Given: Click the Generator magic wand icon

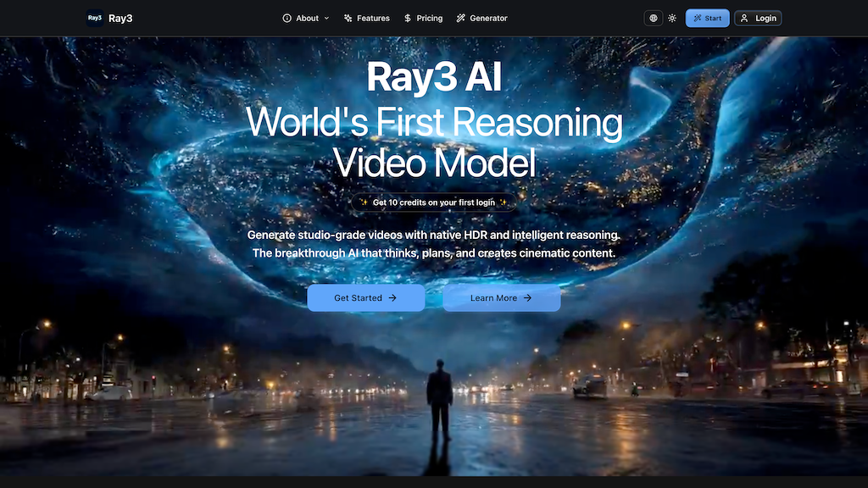Looking at the screenshot, I should (460, 18).
